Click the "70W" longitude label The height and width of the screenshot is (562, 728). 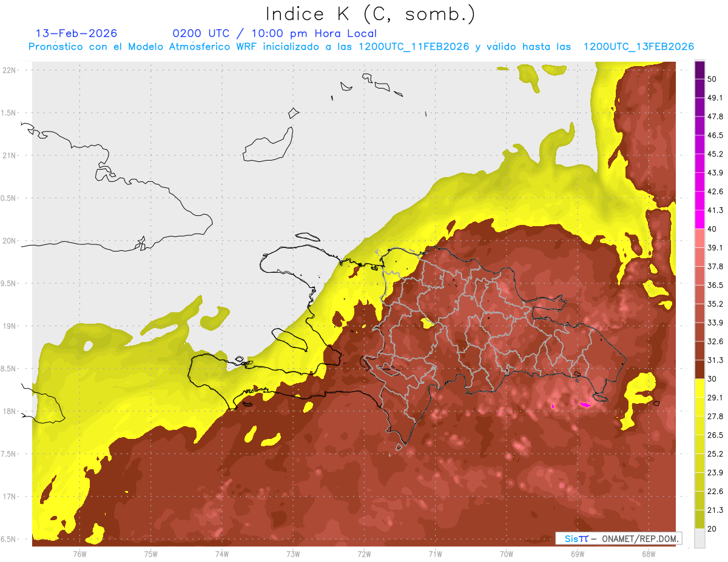(507, 554)
